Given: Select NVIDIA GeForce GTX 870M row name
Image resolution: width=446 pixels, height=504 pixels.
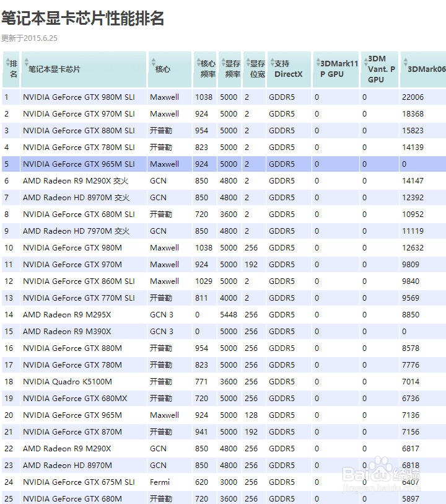Looking at the screenshot, I should pos(72,431).
